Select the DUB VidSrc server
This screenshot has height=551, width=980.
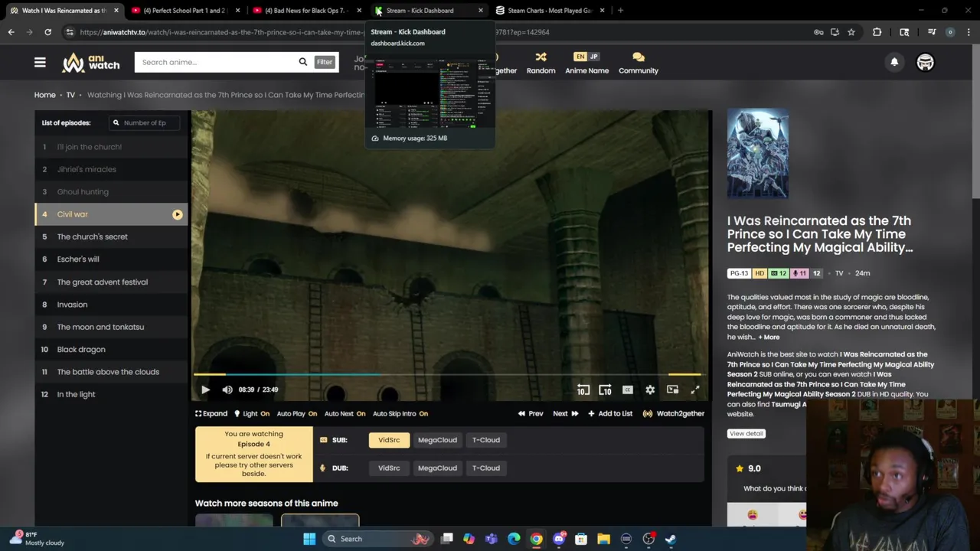(389, 468)
